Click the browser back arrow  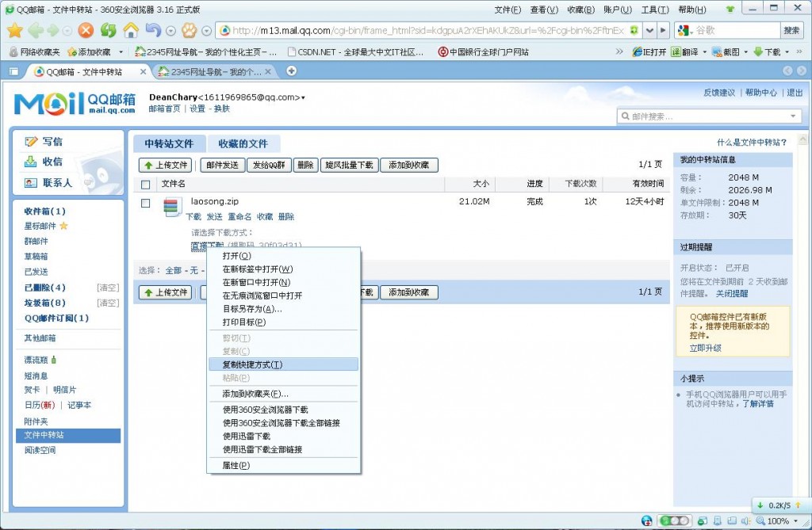35,31
